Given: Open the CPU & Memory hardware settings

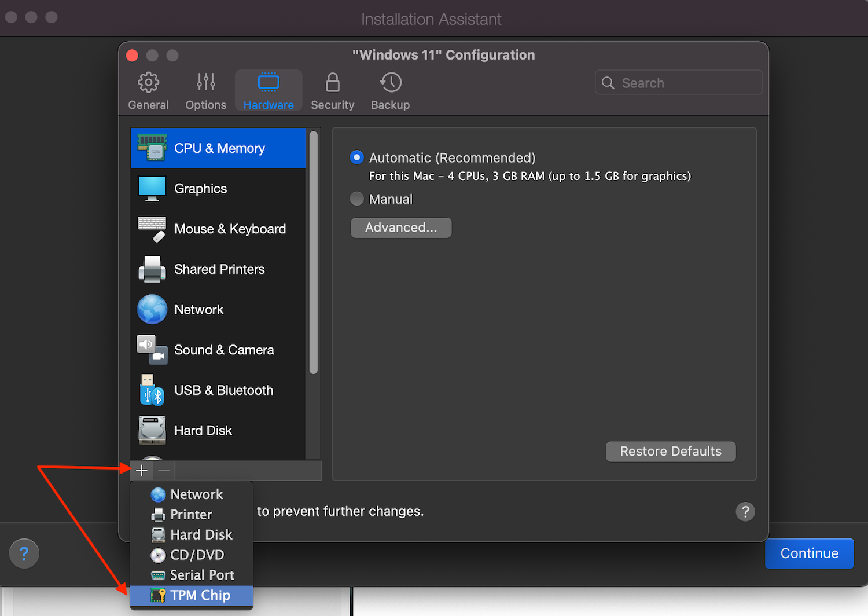Looking at the screenshot, I should (219, 148).
